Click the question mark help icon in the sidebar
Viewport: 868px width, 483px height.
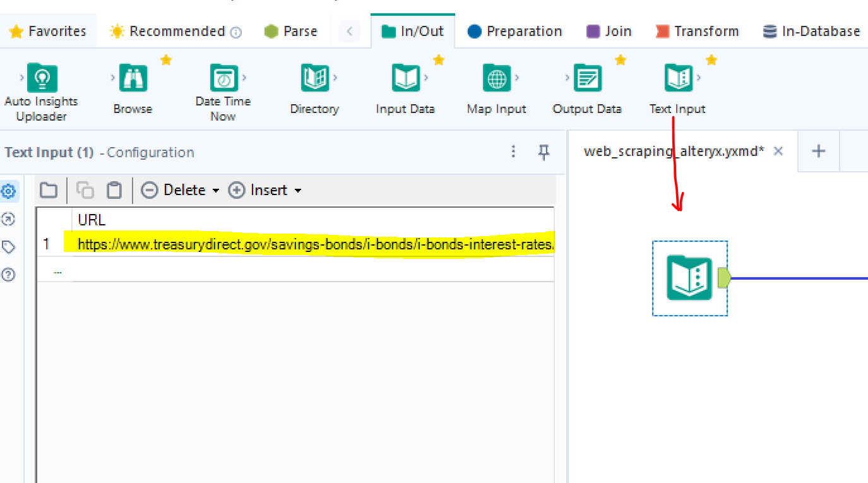(8, 275)
